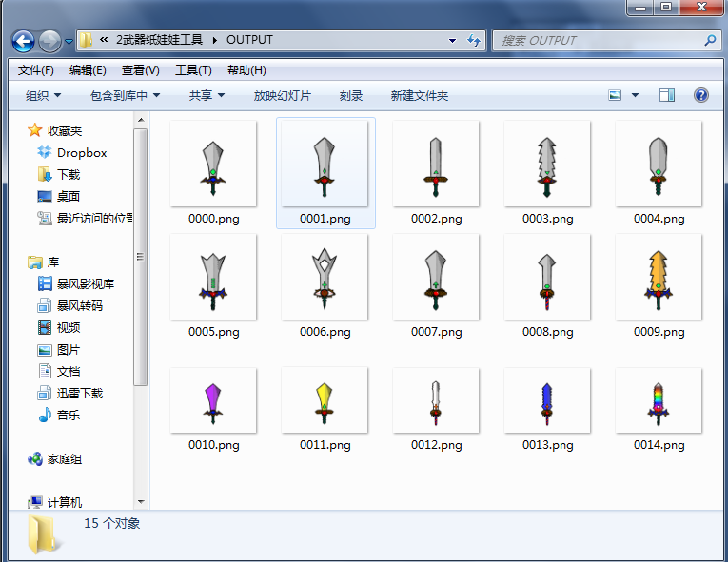
Task: Click the Refresh button beside address bar
Action: (474, 40)
